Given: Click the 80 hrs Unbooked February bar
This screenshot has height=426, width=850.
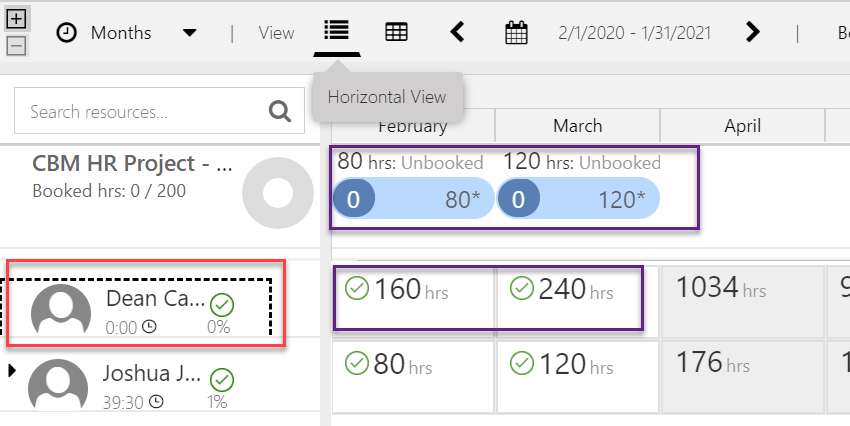Looking at the screenshot, I should [x=413, y=199].
